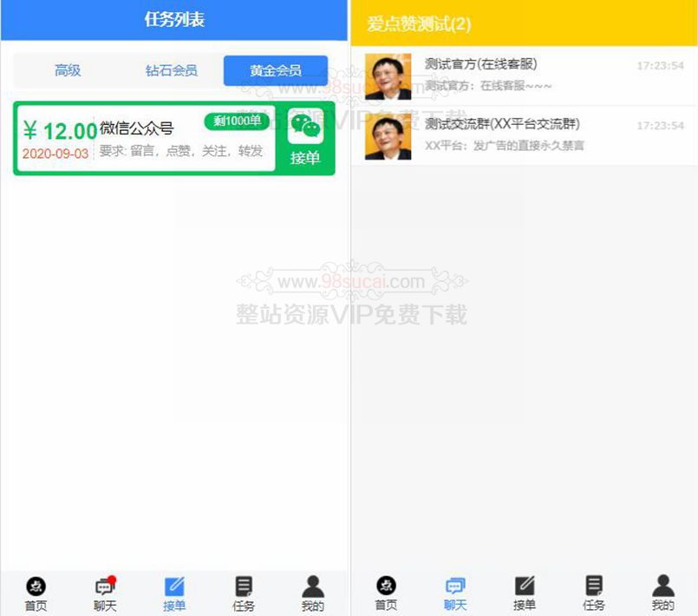Click avatar of 测试官方 chat
The image size is (698, 616).
coord(388,76)
